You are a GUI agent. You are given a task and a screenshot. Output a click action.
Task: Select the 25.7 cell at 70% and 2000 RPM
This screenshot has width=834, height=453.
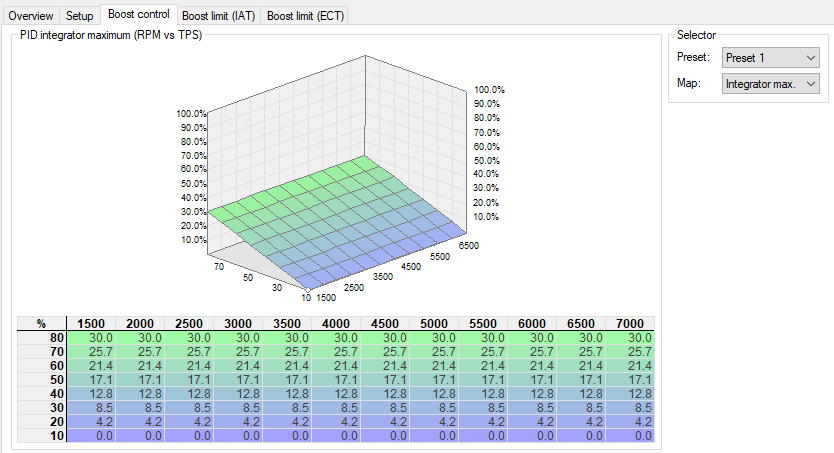click(x=140, y=351)
